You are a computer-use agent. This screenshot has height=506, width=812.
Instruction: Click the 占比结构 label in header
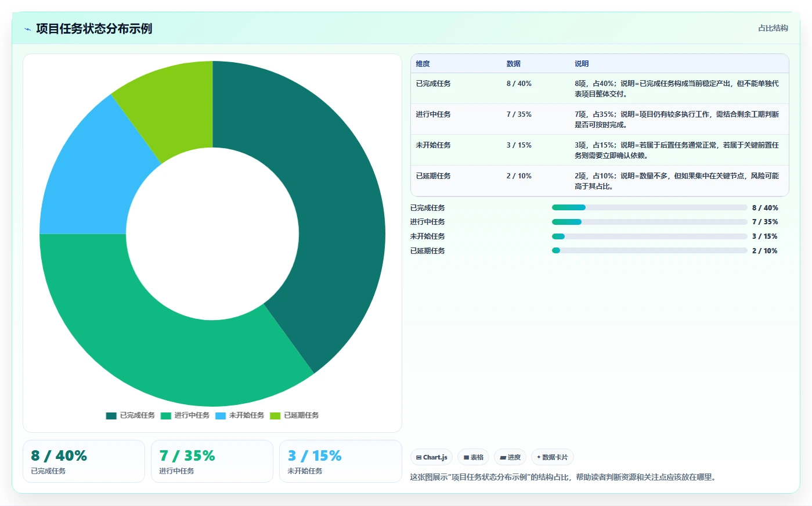coord(773,28)
